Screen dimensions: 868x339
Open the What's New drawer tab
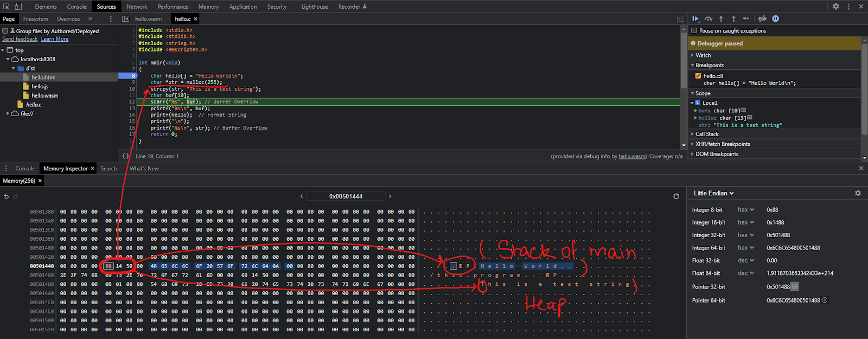144,169
